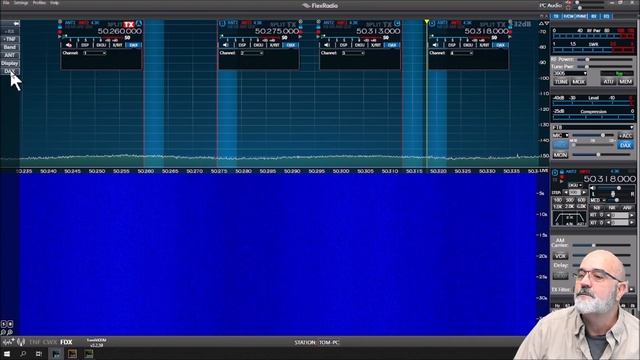Viewport: 640px width, 360px height.
Task: Open the TNF control in the left sidebar
Action: click(10, 39)
